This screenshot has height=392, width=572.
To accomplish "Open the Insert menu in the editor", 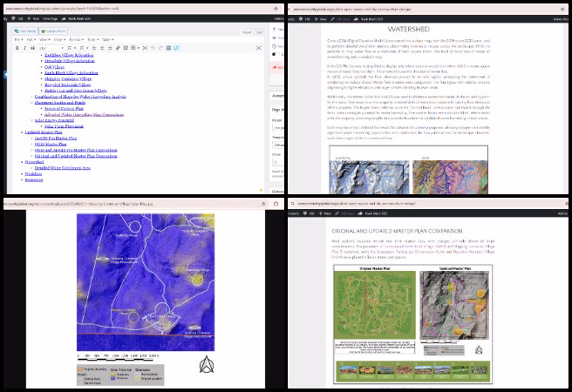I will tap(59, 39).
